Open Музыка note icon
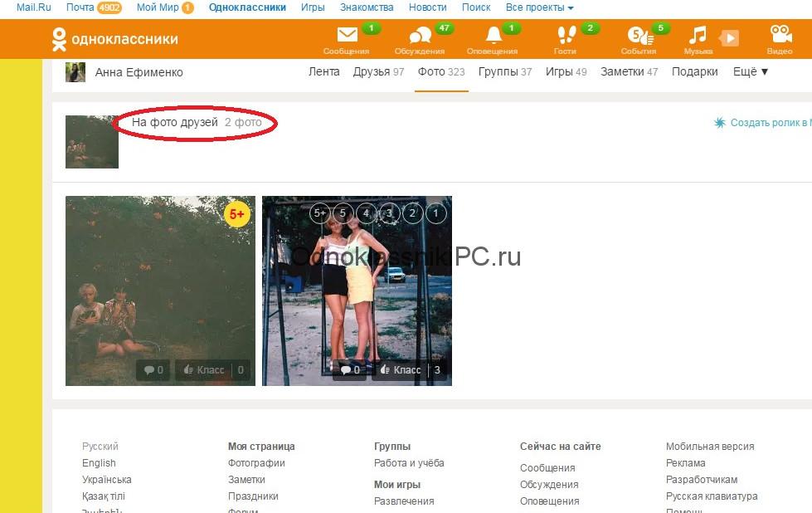This screenshot has height=513, width=812. [698, 35]
